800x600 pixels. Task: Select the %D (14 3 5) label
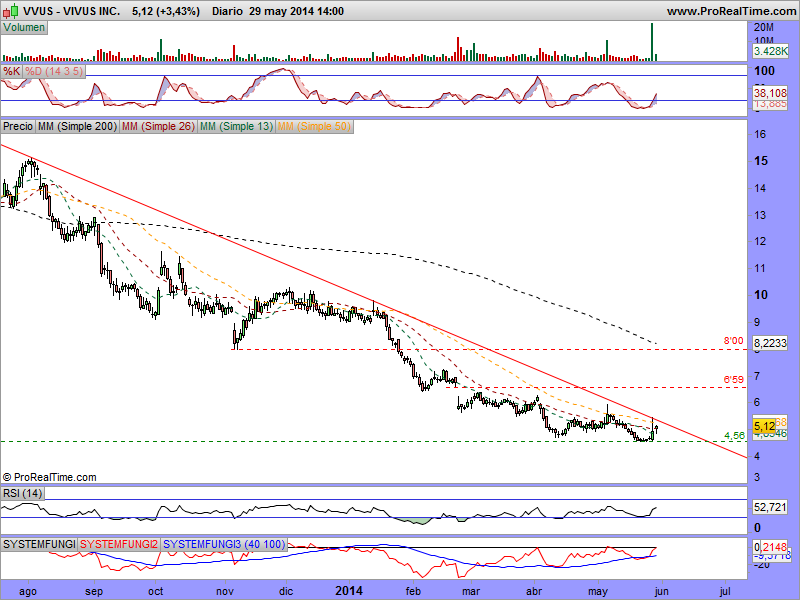54,71
